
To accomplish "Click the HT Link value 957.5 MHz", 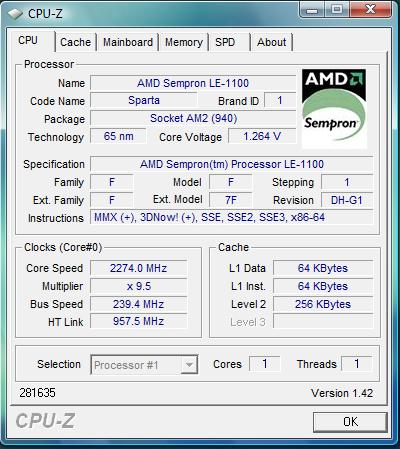I will [139, 322].
